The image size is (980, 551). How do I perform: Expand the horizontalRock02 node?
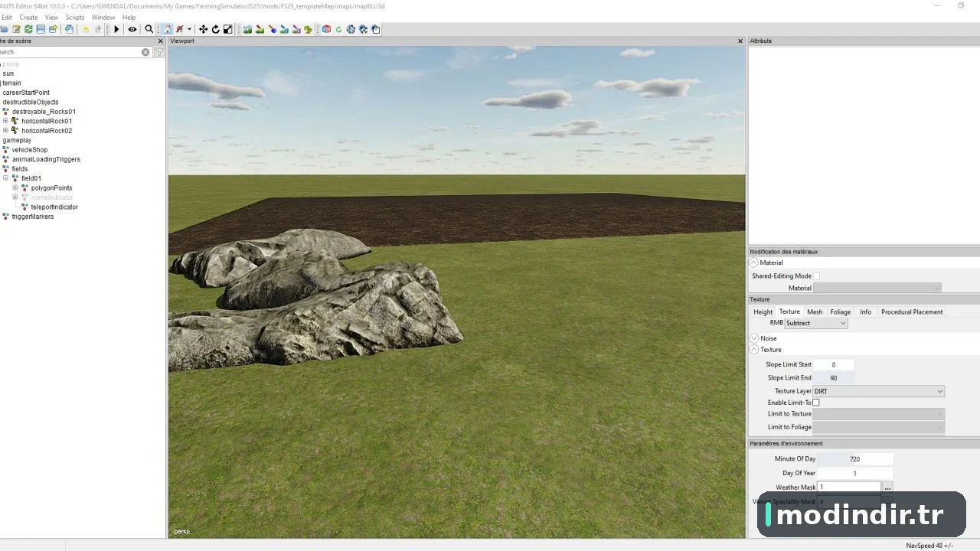[x=6, y=131]
